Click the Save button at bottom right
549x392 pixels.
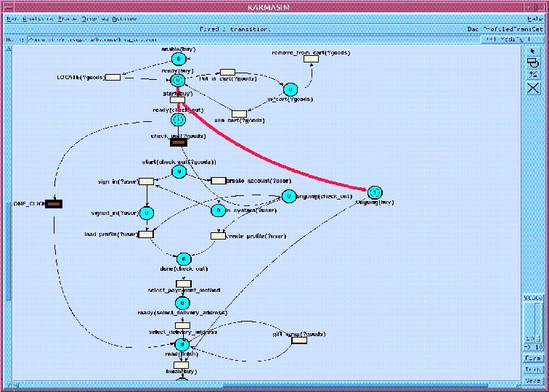(x=532, y=380)
